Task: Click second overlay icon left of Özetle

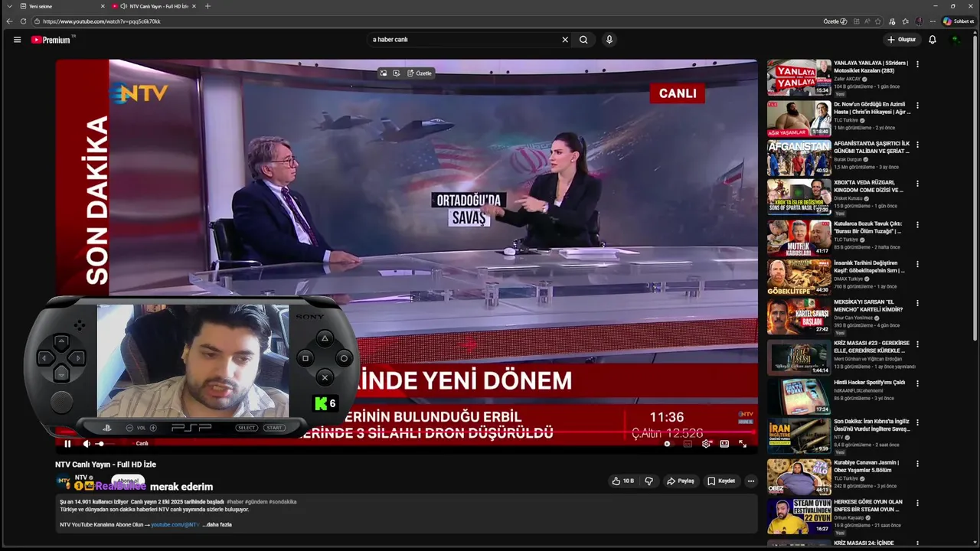Action: coord(396,73)
